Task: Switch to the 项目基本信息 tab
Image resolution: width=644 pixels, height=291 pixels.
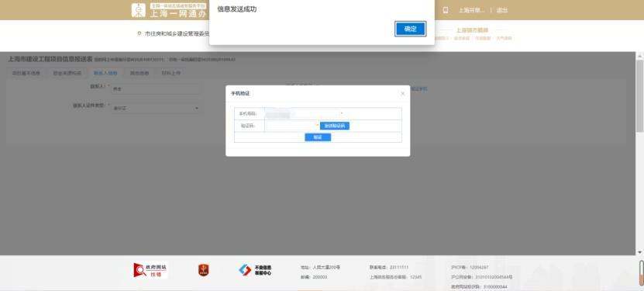Action: pyautogui.click(x=26, y=73)
